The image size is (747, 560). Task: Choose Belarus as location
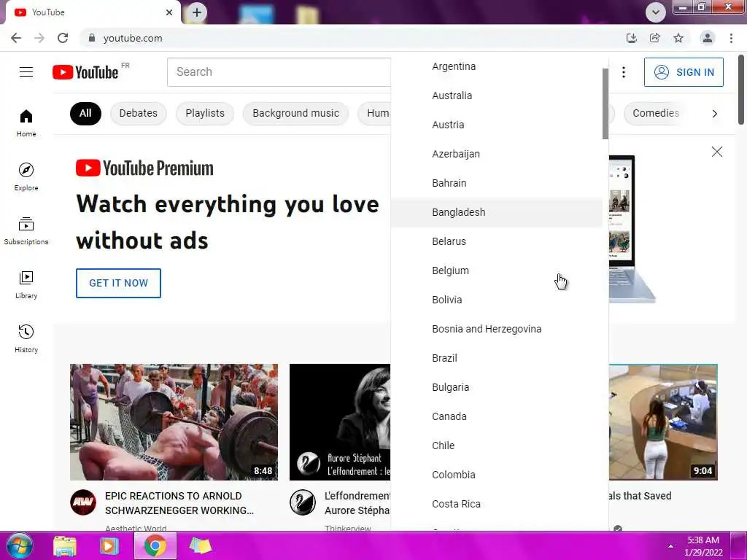pyautogui.click(x=496, y=241)
